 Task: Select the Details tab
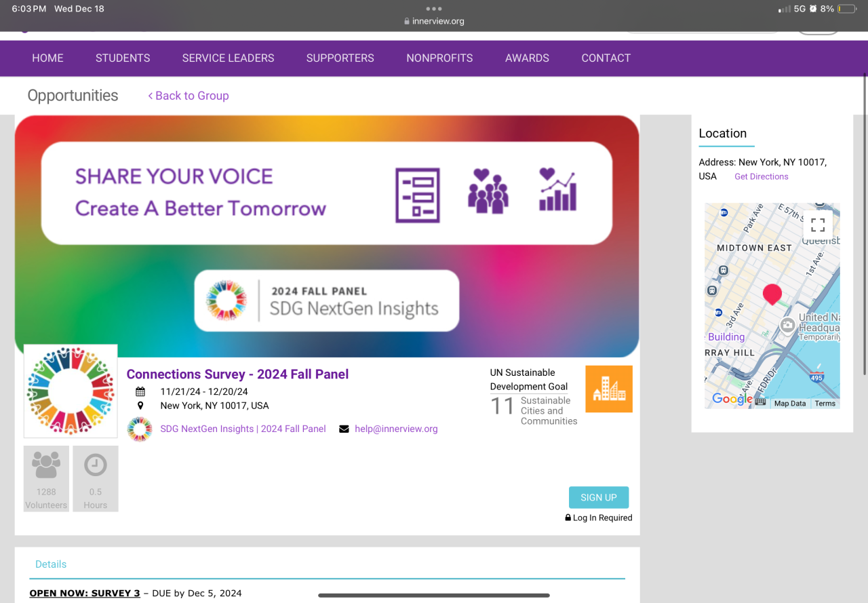[51, 564]
